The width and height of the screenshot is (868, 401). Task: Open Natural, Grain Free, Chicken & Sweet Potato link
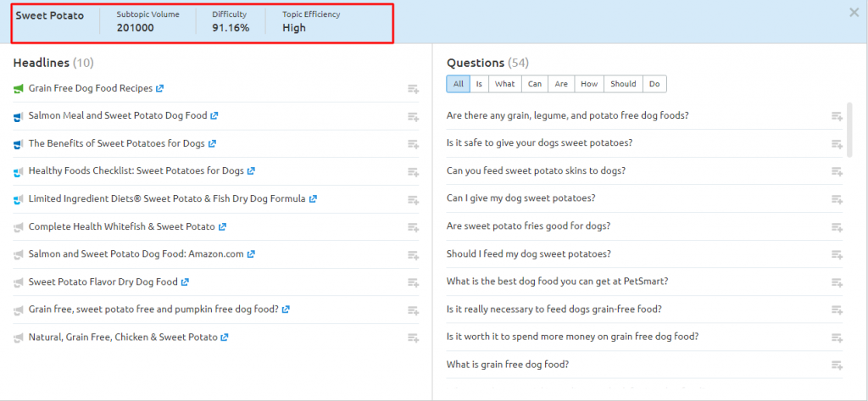[x=123, y=337]
